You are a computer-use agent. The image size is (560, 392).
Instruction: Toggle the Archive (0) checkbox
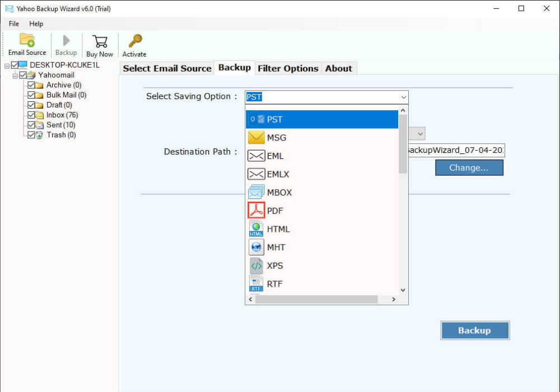(x=31, y=85)
